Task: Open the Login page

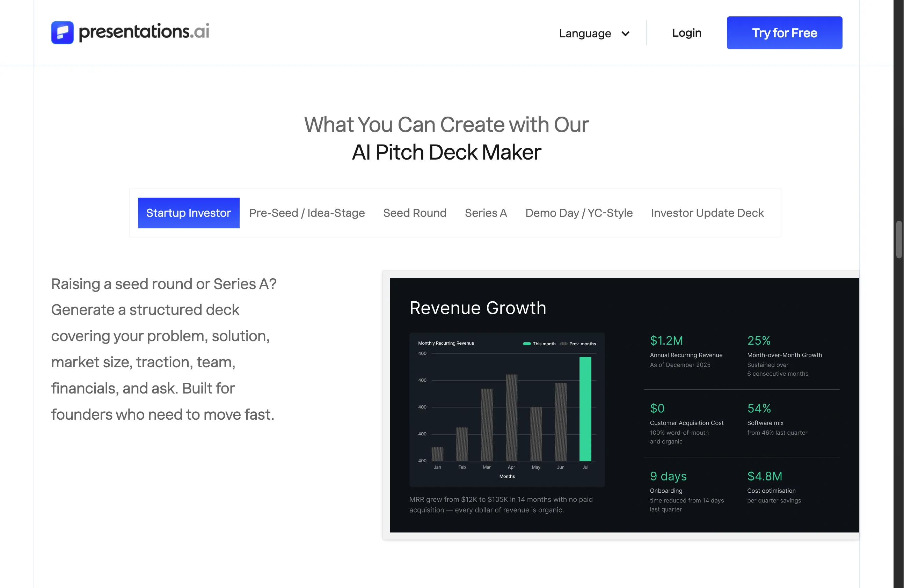Action: (686, 32)
